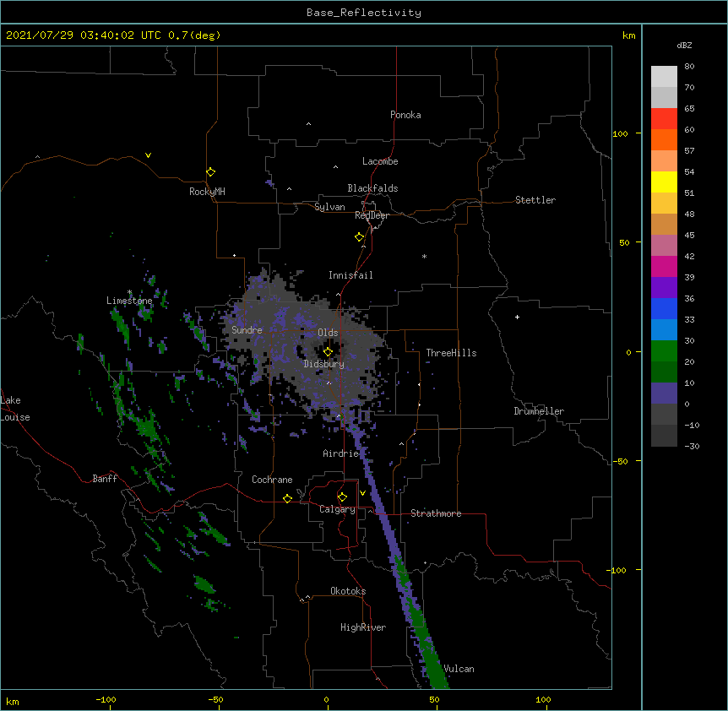Click the Sylvan town label
Screen dimensions: 728x711
pyautogui.click(x=329, y=207)
